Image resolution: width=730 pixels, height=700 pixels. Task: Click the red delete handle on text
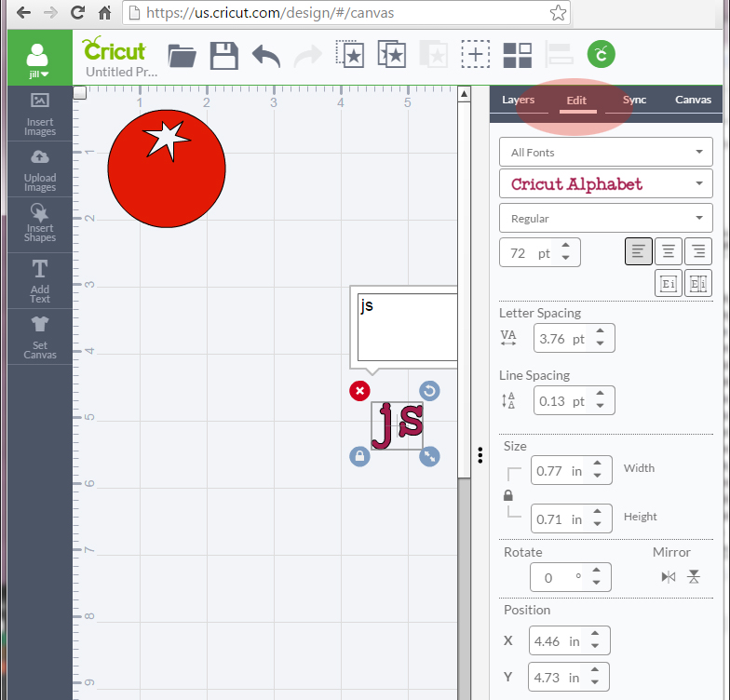(x=360, y=391)
